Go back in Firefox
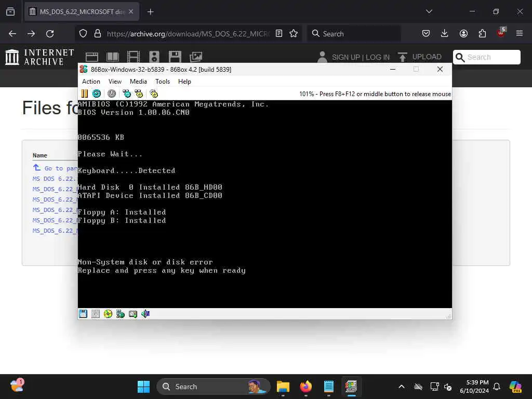 (12, 34)
